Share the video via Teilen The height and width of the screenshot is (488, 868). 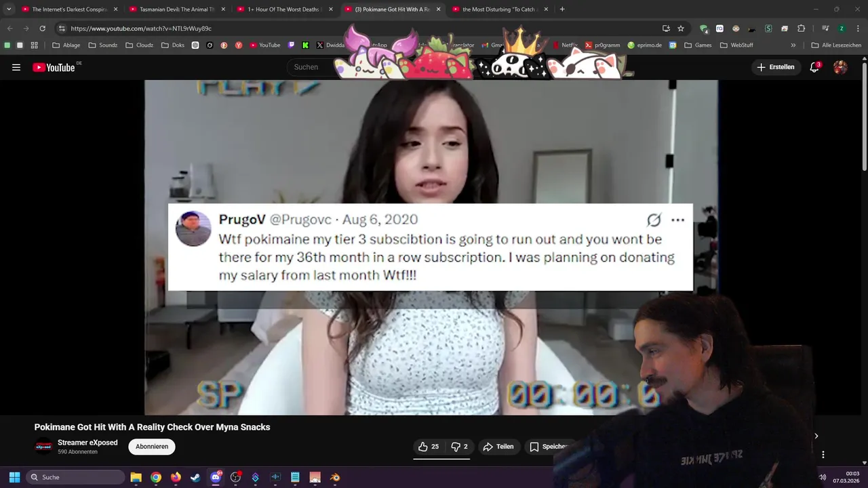coord(498,447)
